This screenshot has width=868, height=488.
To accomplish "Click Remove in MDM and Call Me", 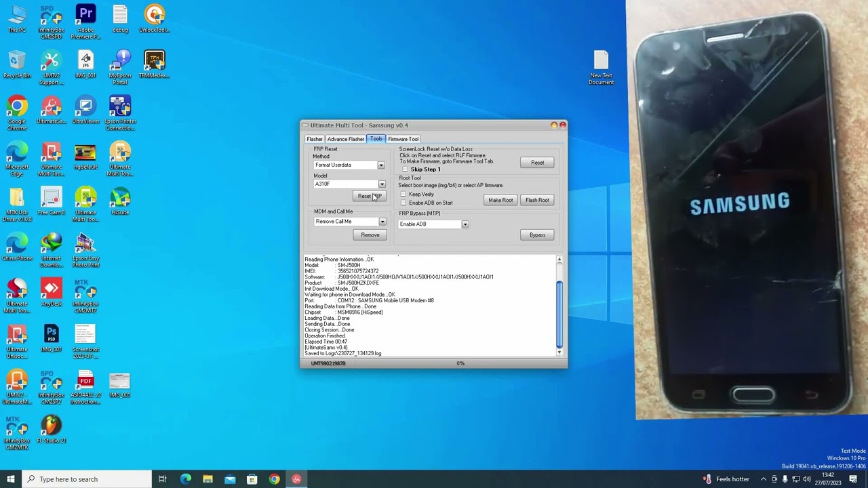I will pos(370,235).
